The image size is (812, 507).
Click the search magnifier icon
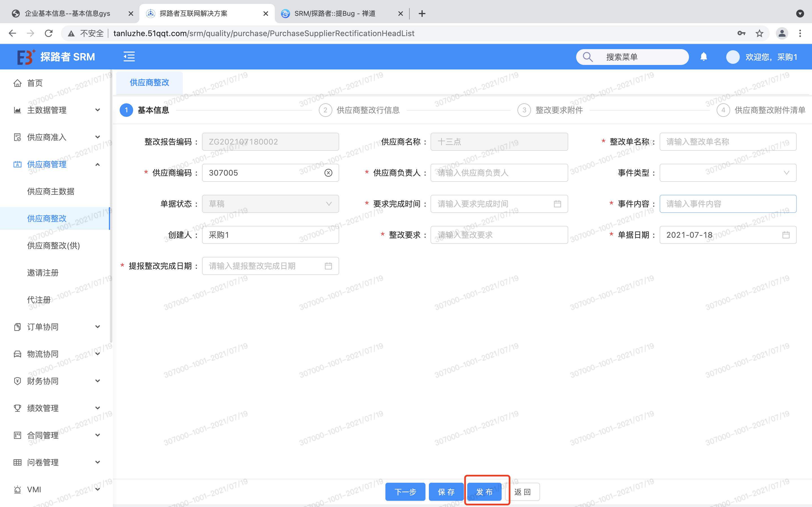tap(587, 57)
